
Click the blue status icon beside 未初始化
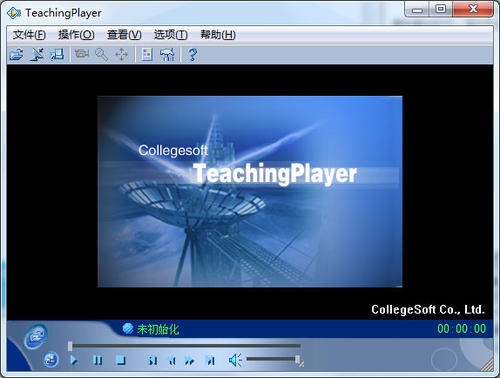pyautogui.click(x=128, y=329)
